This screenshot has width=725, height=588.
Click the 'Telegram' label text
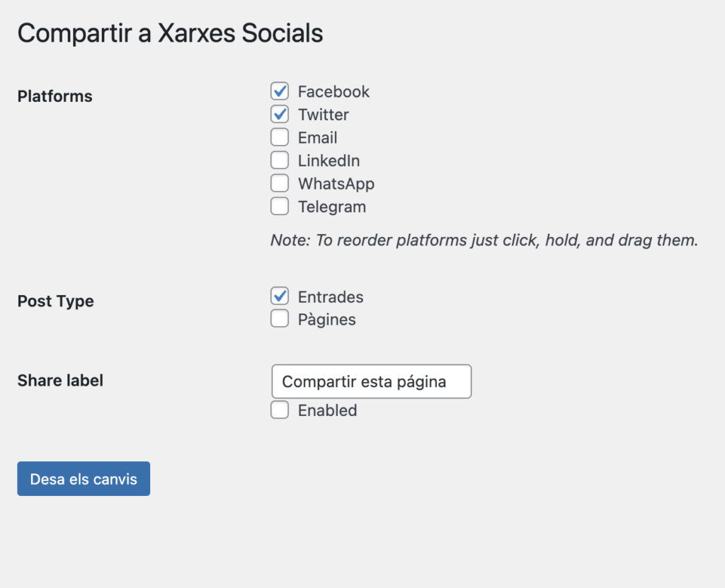[x=331, y=207]
